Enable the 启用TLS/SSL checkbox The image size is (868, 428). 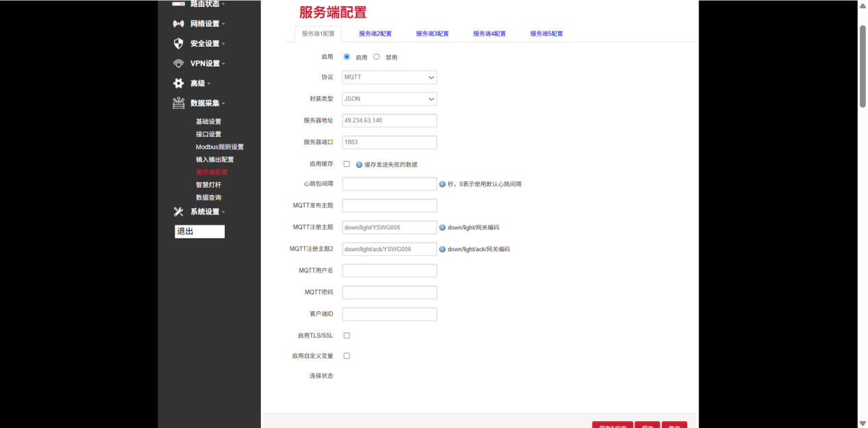pos(346,335)
